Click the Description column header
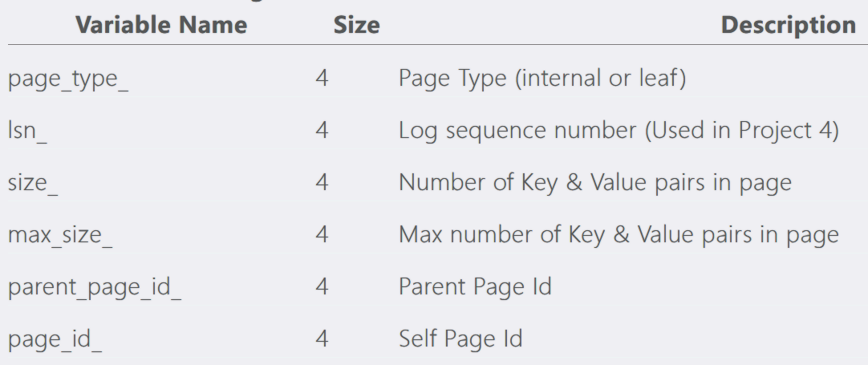The image size is (868, 365). click(788, 25)
